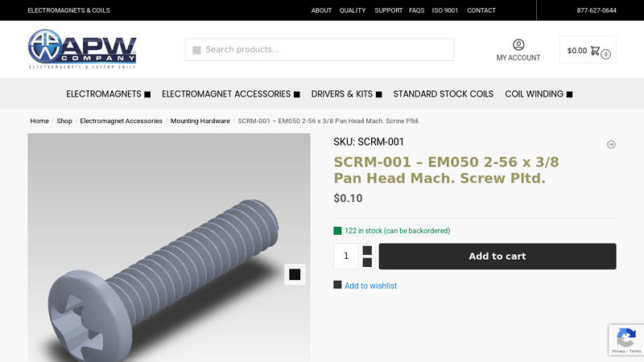Add the screw to cart

[x=497, y=256]
